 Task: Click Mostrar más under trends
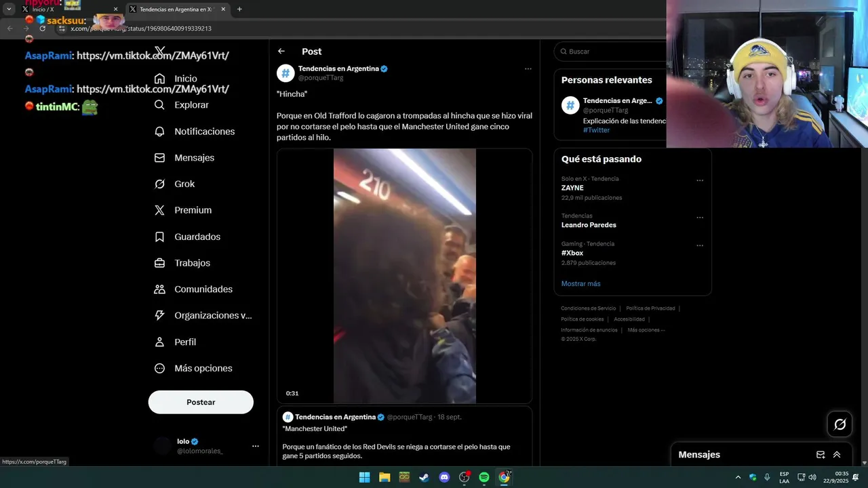click(x=580, y=283)
